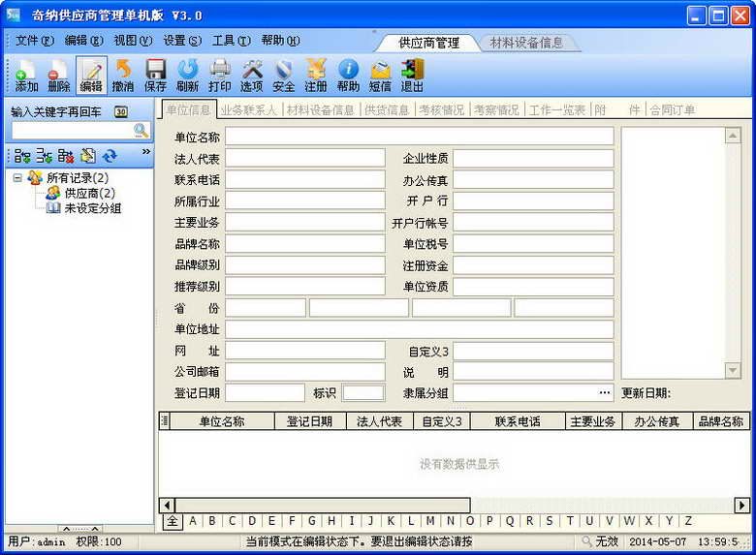Click the 单位名称 input field
The width and height of the screenshot is (756, 555).
(x=419, y=137)
